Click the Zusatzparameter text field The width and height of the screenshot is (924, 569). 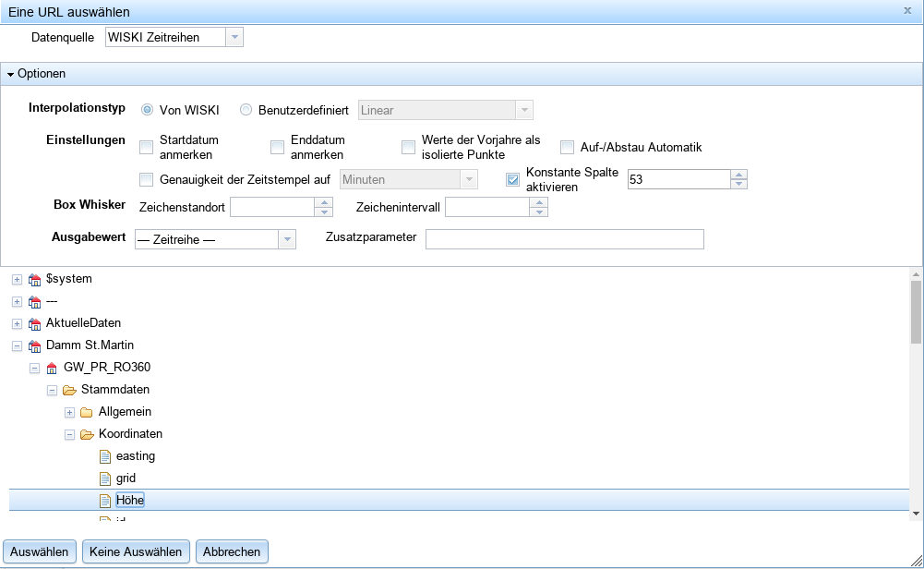(x=564, y=239)
